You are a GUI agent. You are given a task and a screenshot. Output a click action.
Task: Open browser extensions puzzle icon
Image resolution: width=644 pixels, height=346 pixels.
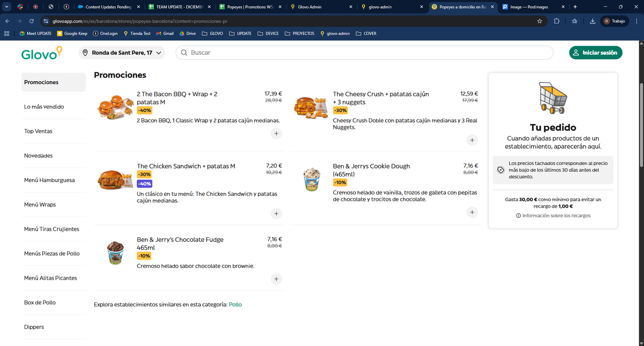tap(556, 21)
